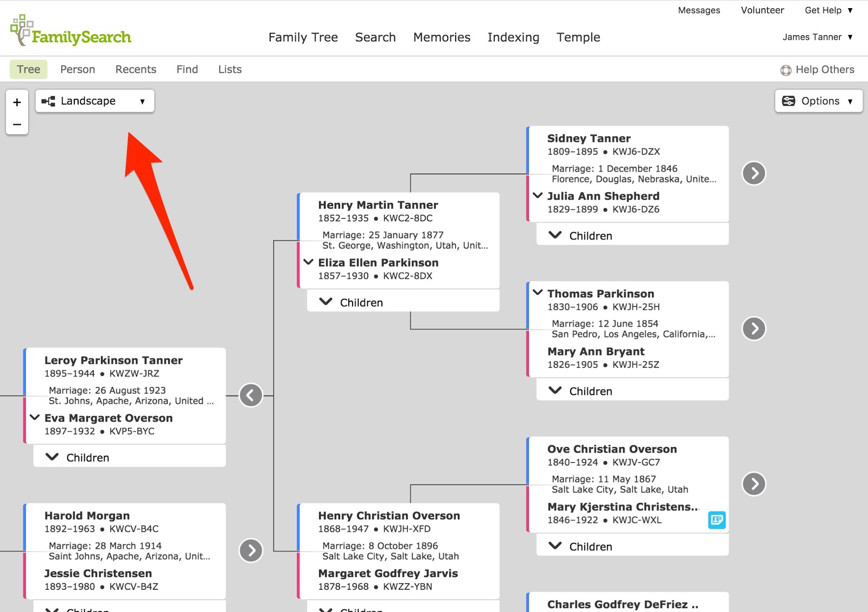The height and width of the screenshot is (612, 868).
Task: Click the pedigree icon in the Landscape selector
Action: [49, 100]
